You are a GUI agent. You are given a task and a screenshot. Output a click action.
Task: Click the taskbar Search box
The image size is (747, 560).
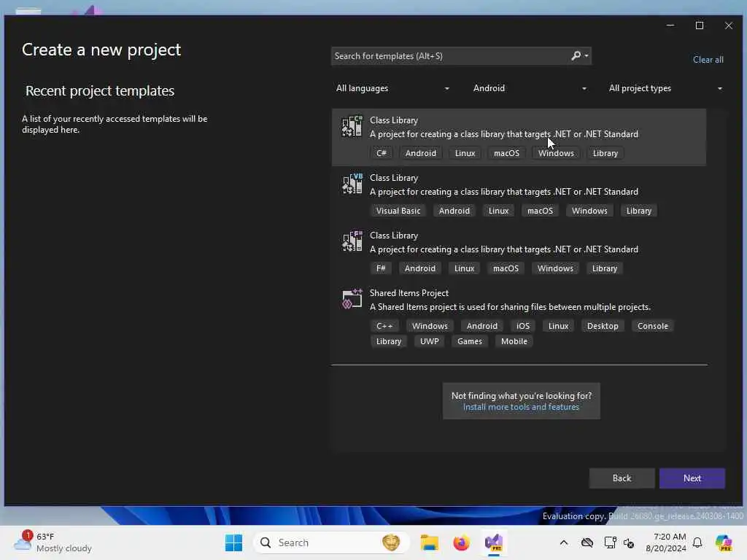[x=331, y=542]
